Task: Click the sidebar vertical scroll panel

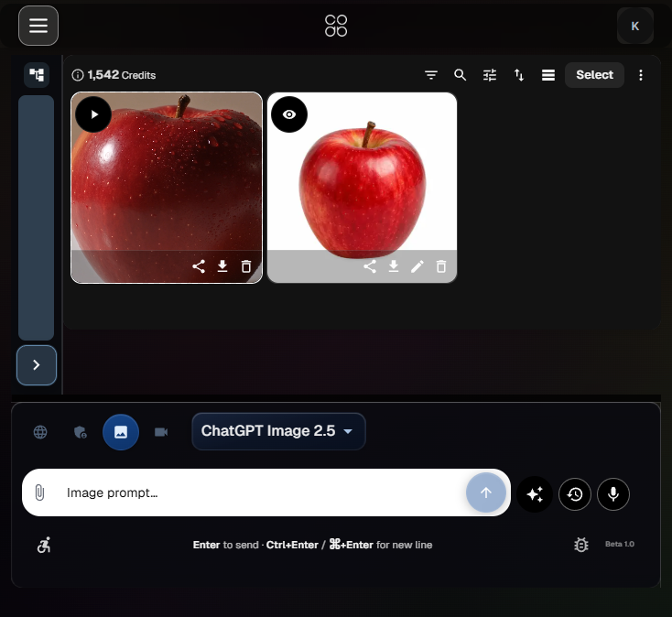Action: point(36,218)
